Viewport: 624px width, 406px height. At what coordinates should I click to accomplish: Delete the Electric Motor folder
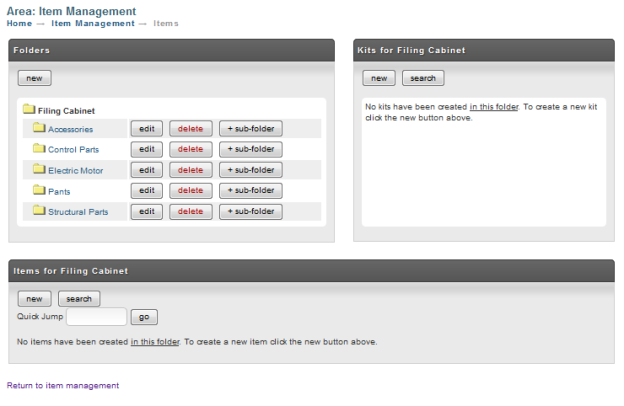191,170
